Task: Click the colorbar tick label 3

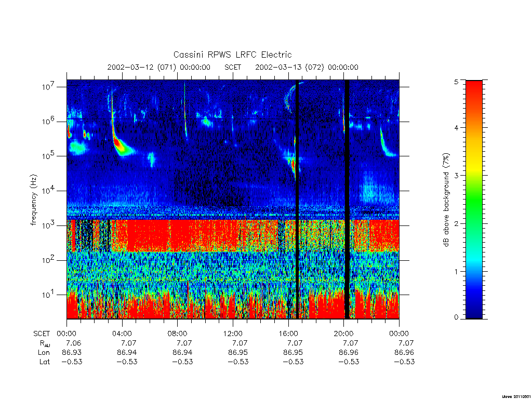Action: click(456, 176)
